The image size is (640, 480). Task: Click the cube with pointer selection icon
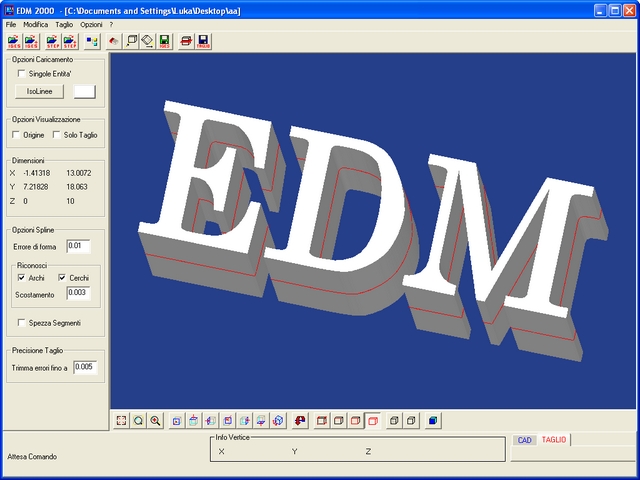coord(131,41)
